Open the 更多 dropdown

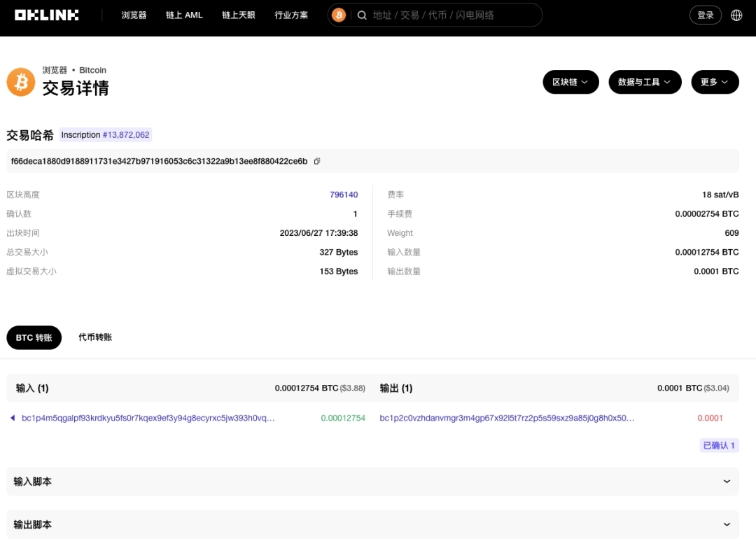tap(715, 82)
